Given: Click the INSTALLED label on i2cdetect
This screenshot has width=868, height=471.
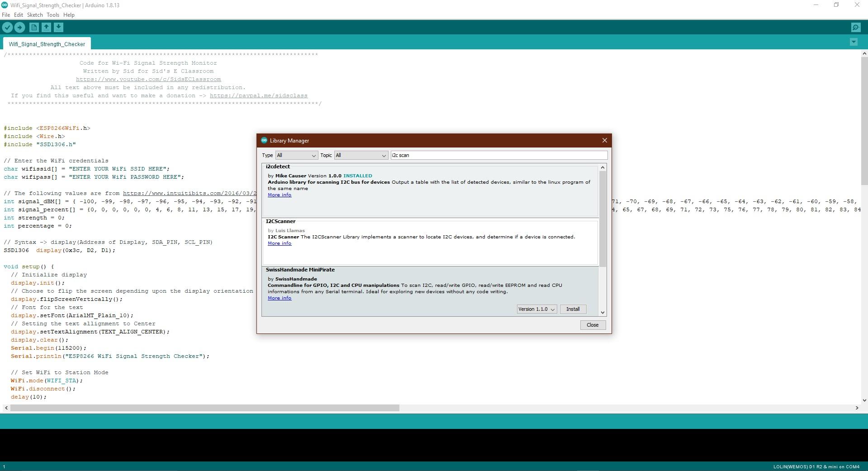Looking at the screenshot, I should click(x=358, y=176).
